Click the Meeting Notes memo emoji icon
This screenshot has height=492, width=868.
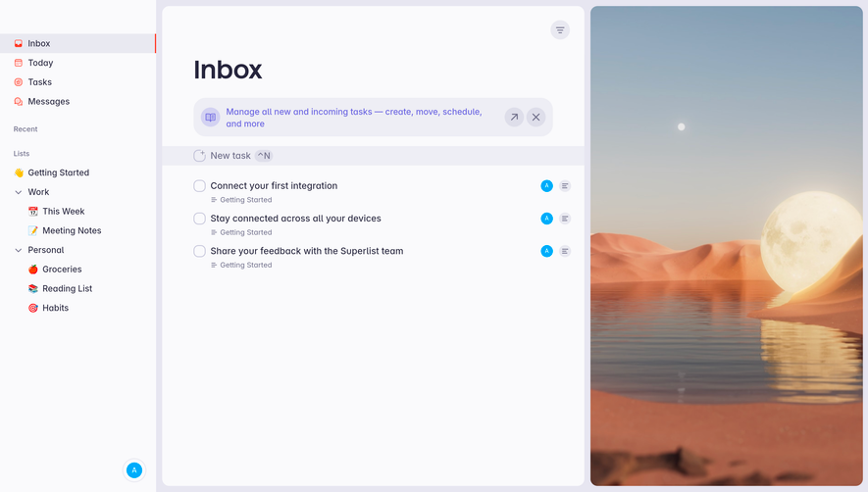click(33, 230)
